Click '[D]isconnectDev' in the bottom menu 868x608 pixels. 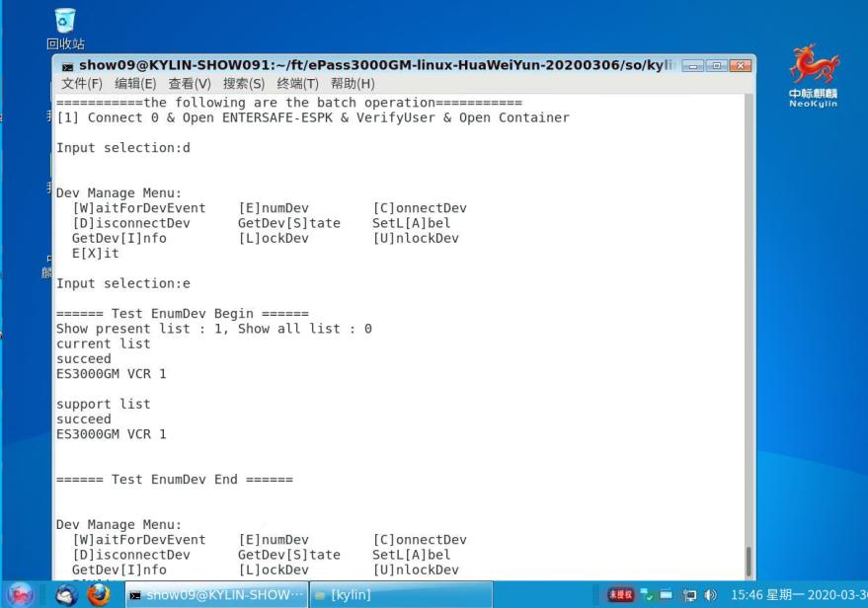point(130,555)
